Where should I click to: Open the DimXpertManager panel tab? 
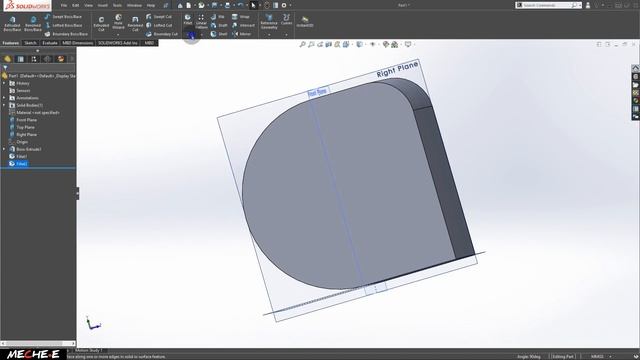click(x=47, y=59)
